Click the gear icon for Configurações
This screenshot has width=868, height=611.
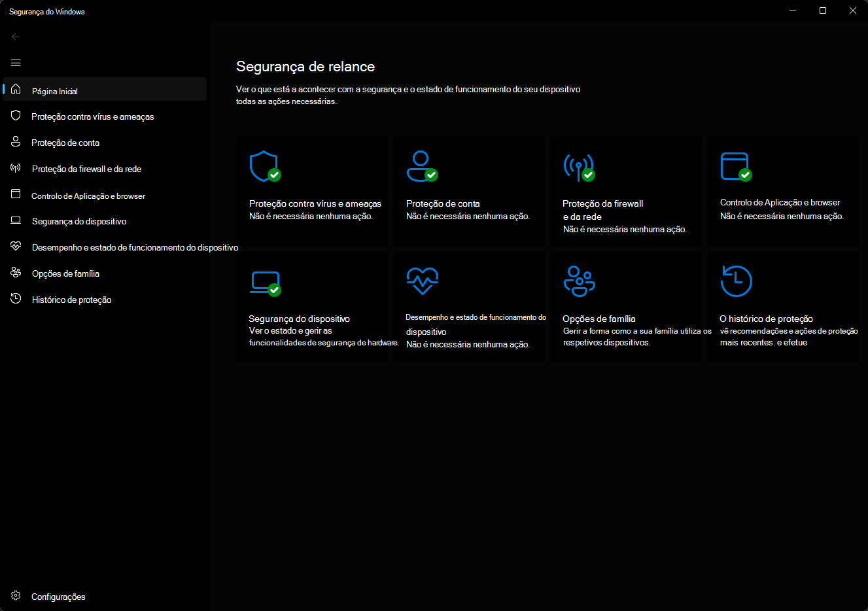point(16,595)
